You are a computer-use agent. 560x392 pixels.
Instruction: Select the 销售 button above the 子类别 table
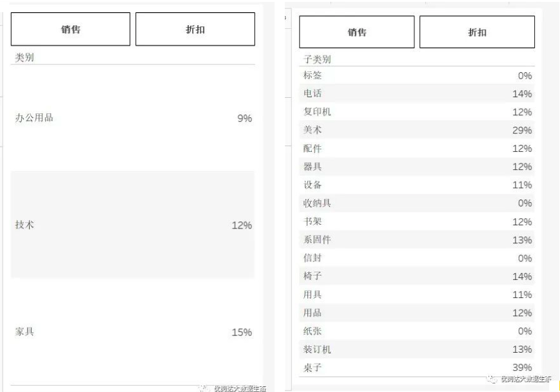click(x=356, y=32)
